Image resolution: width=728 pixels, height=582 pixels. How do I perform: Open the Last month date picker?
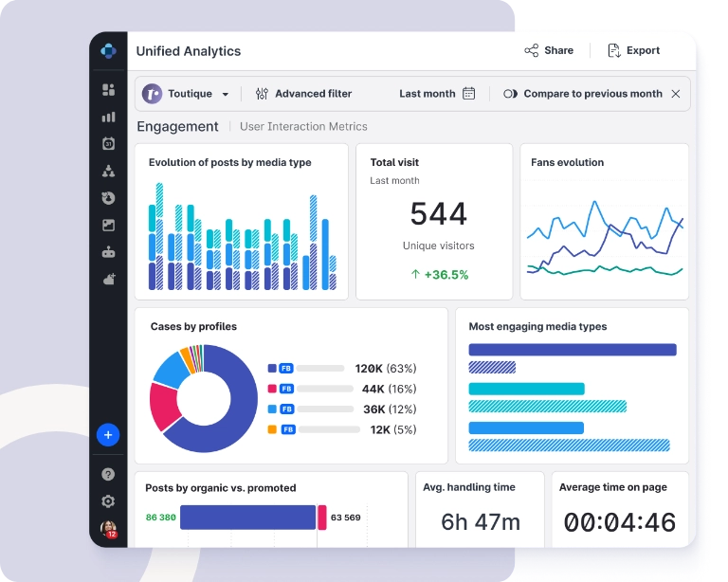437,94
